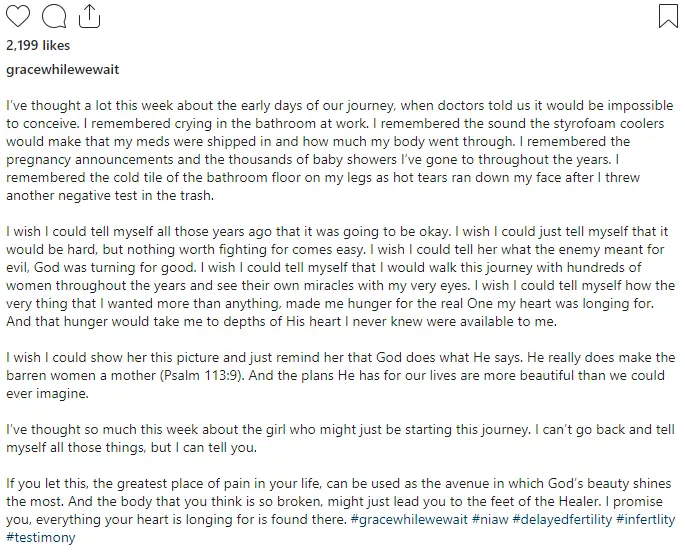Click the sentence "but I can tell you"

204,448
